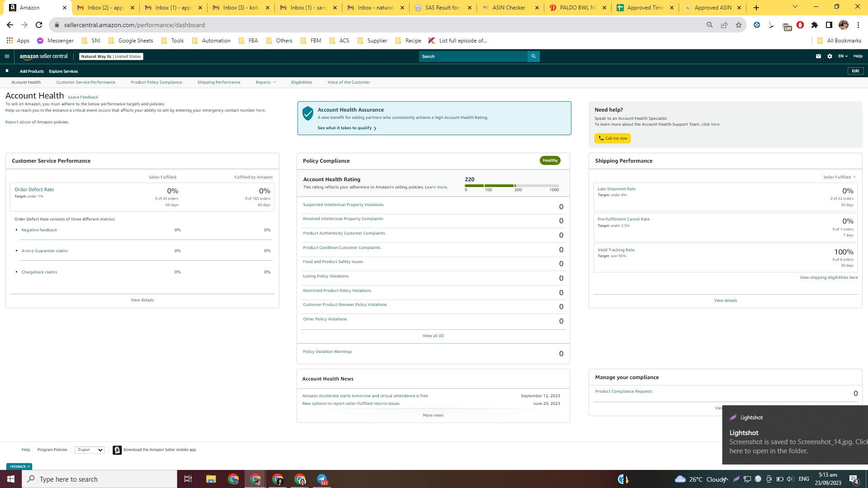
Task: Open Product Policy Compliance tab
Action: (x=156, y=82)
